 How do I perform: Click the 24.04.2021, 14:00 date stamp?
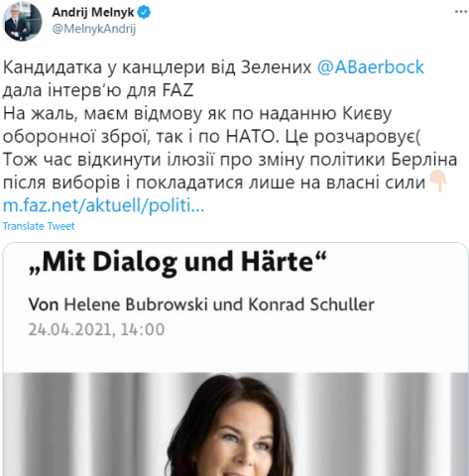tap(96, 329)
